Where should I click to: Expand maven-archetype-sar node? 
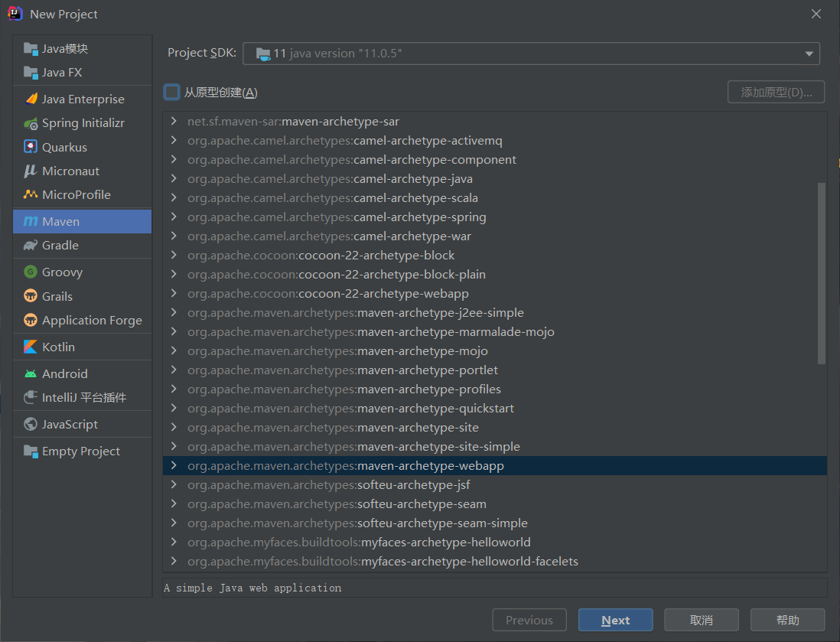174,121
